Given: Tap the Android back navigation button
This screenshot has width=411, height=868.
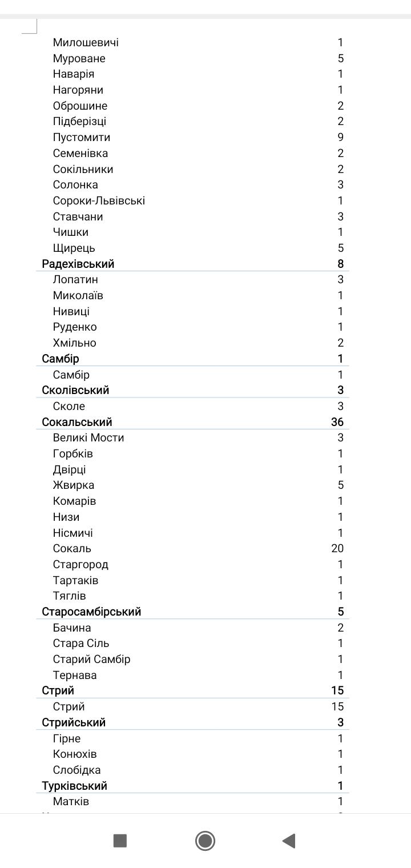Looking at the screenshot, I should (289, 841).
